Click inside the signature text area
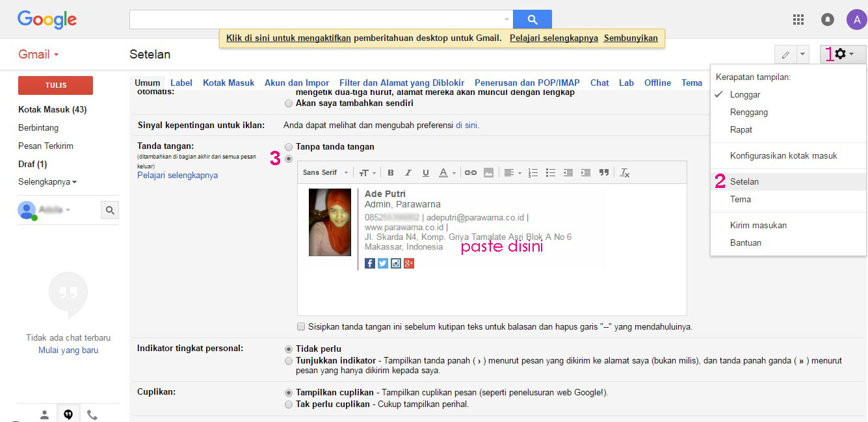 click(492, 250)
